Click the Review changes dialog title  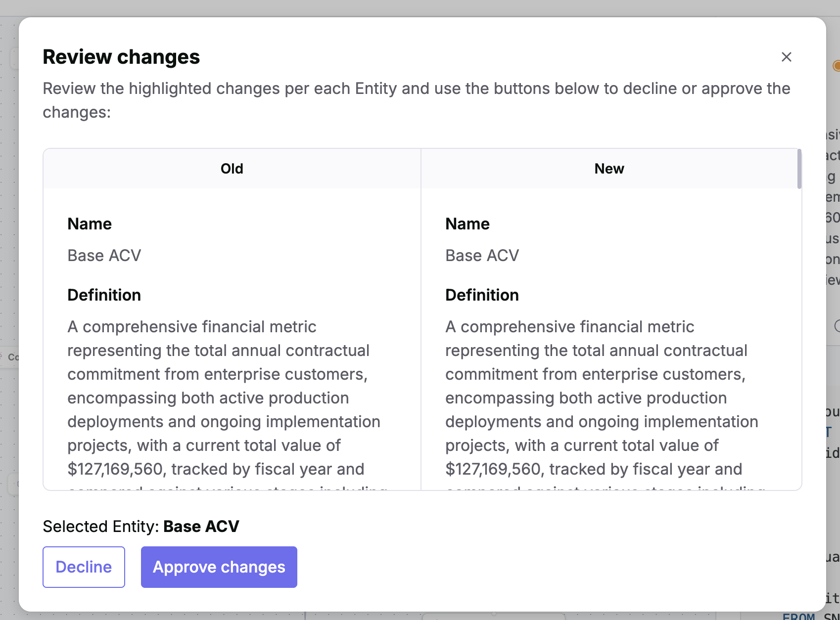pos(121,57)
